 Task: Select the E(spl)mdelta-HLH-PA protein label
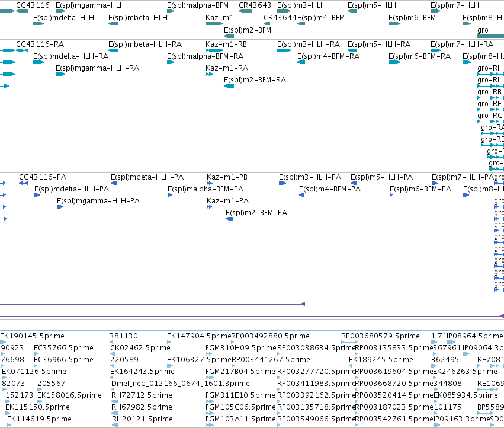click(72, 189)
